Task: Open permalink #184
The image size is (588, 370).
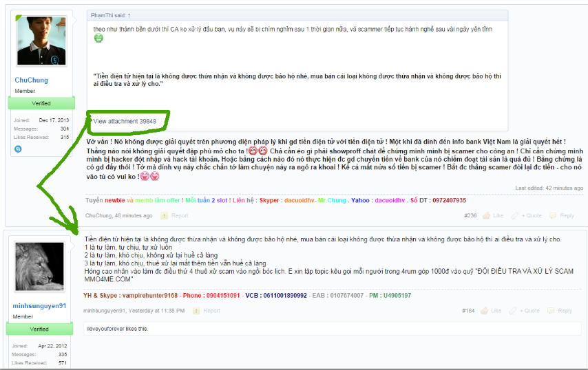Action: coord(468,311)
